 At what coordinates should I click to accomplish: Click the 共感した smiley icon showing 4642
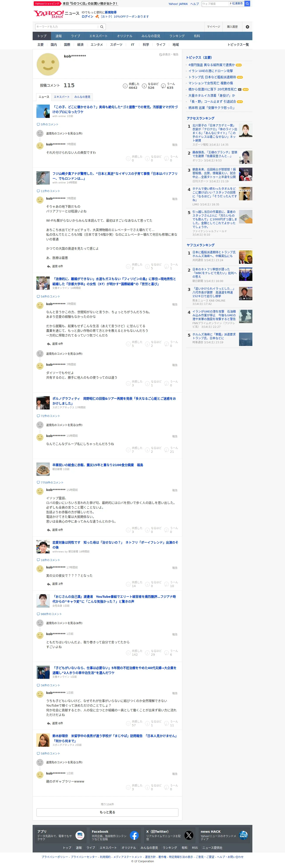125,86
